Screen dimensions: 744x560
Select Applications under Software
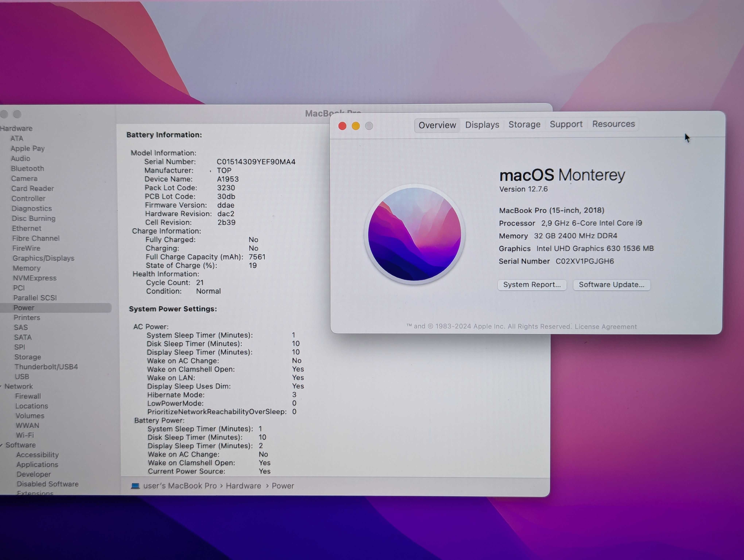(37, 464)
